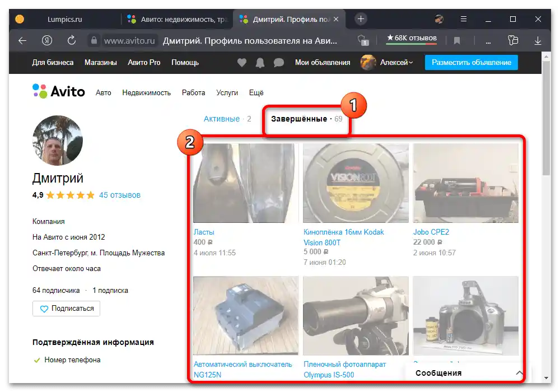Open the 68K отзывов site rating
The width and height of the screenshot is (560, 392).
tap(412, 38)
